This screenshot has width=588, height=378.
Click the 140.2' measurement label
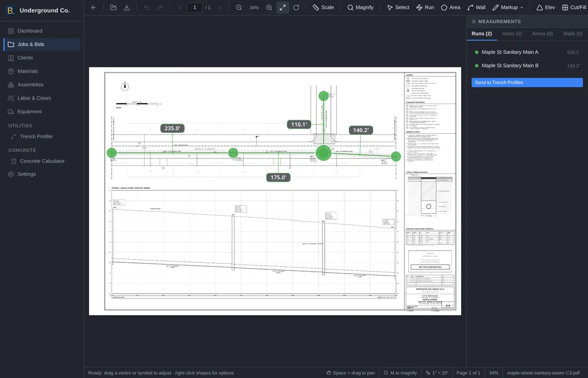point(361,130)
